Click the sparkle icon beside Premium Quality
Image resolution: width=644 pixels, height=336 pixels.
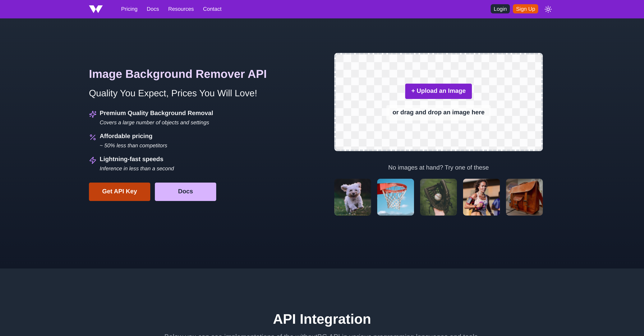pyautogui.click(x=93, y=114)
